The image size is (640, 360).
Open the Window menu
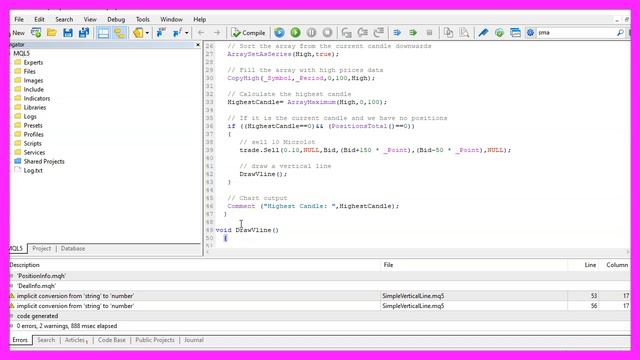pyautogui.click(x=171, y=19)
